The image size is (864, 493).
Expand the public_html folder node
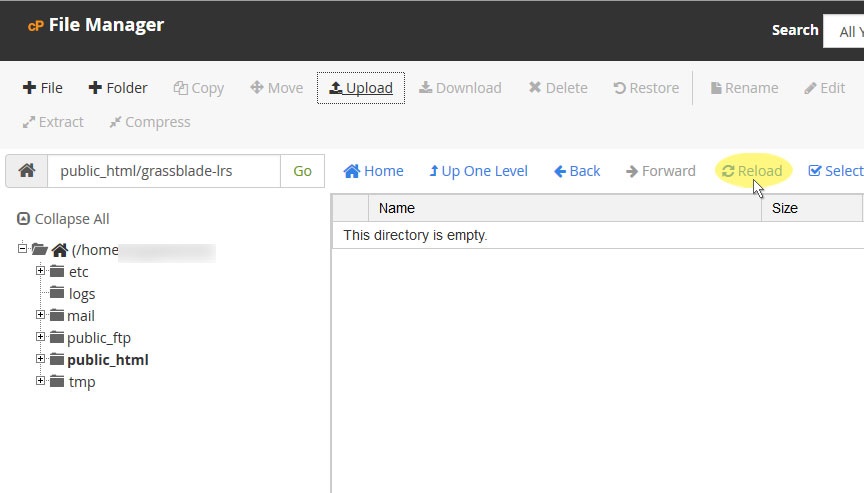pos(41,359)
